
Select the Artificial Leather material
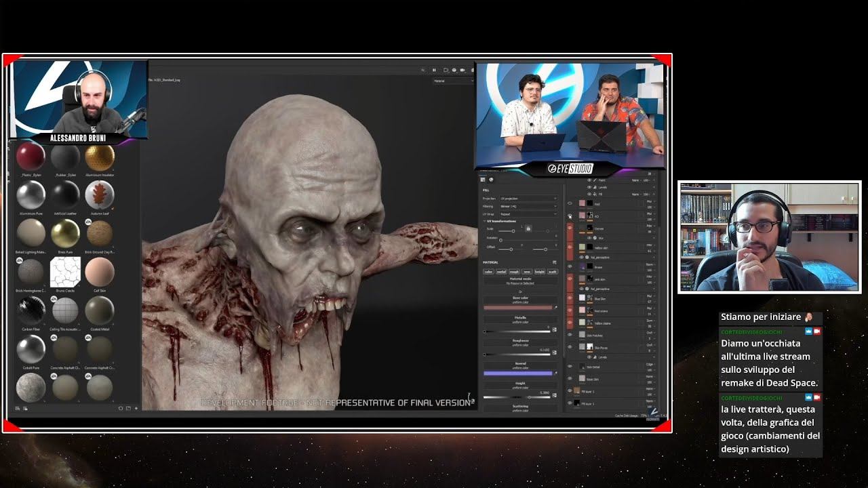pos(65,195)
